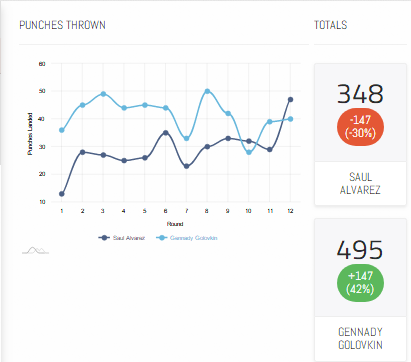Click the green +147 (42%) badge

pyautogui.click(x=360, y=283)
